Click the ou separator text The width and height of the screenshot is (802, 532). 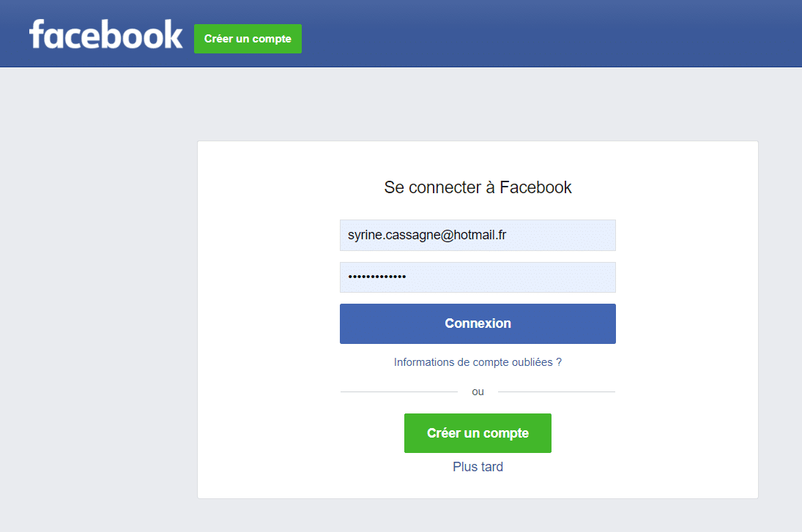(478, 392)
